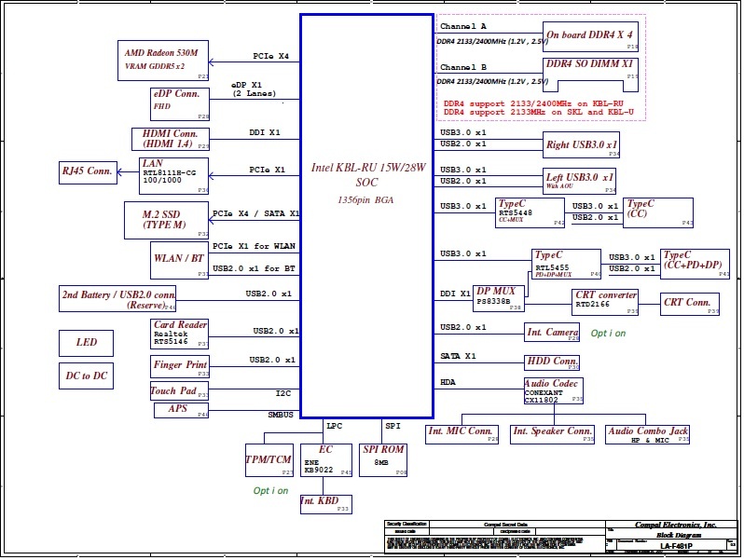Image resolution: width=744 pixels, height=560 pixels.
Task: Click the LA-F481P document number
Action: point(676,546)
